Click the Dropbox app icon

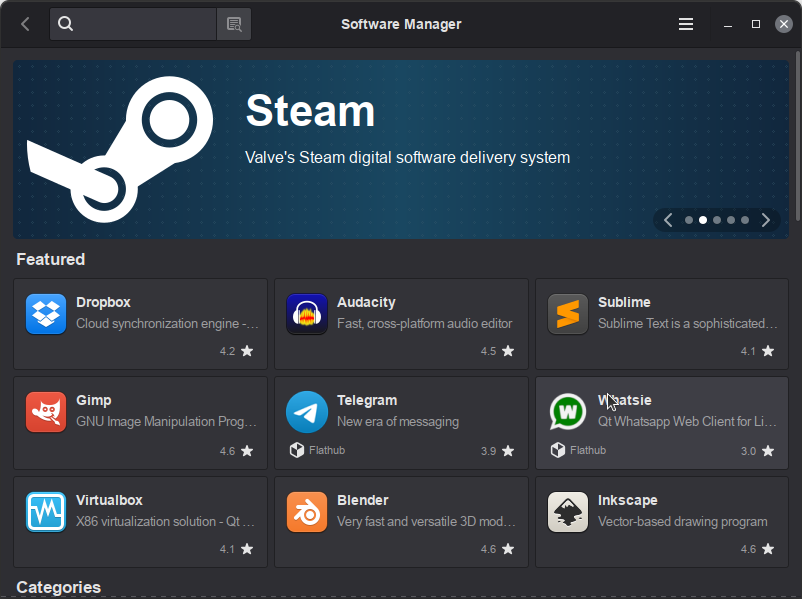coord(46,314)
